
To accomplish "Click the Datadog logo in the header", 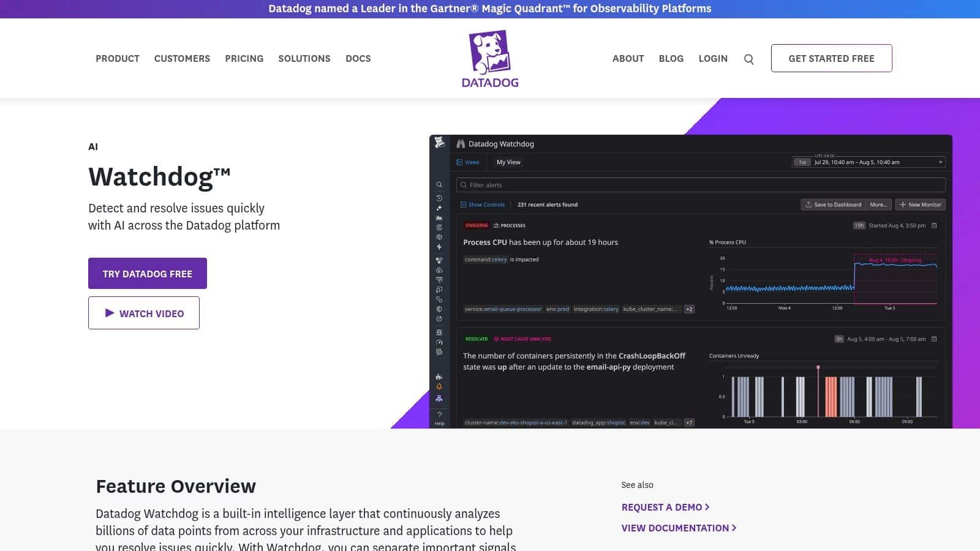I will click(489, 59).
